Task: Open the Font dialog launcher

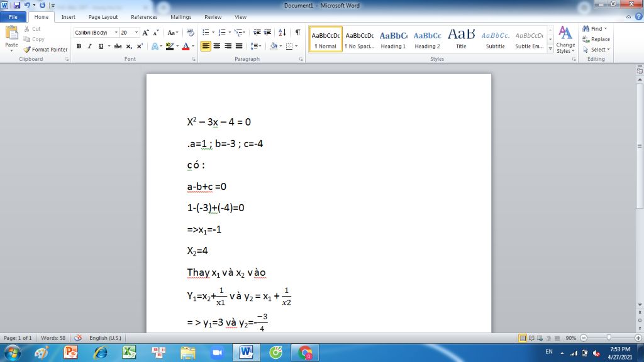Action: click(x=194, y=60)
